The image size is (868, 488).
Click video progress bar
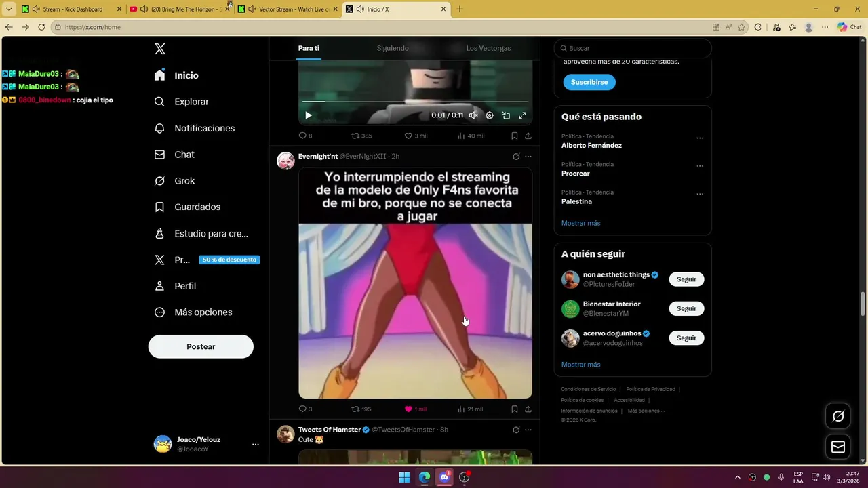415,102
